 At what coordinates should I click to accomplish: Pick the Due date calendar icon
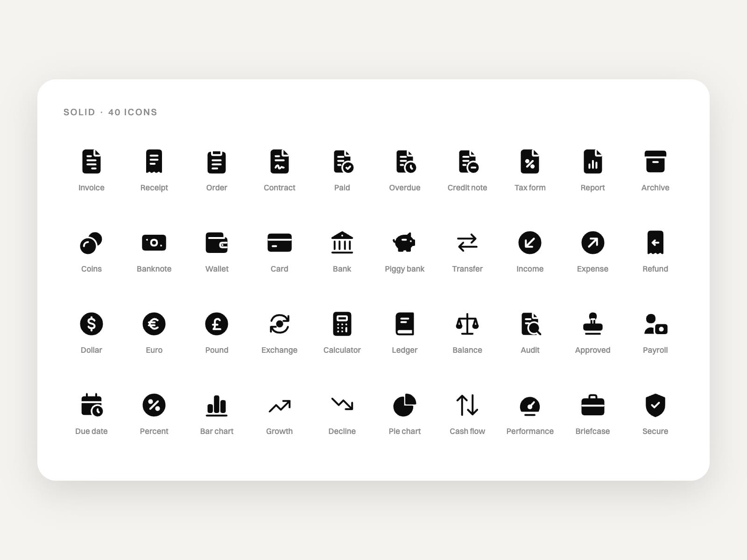point(92,405)
